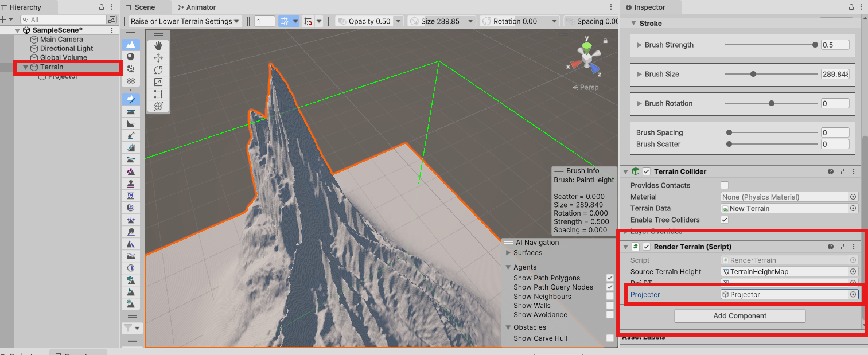Enable Show Avoidance checkbox

(x=610, y=314)
